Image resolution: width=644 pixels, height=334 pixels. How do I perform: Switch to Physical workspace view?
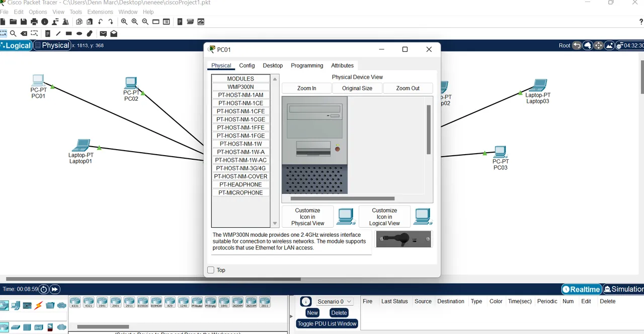[x=52, y=45]
